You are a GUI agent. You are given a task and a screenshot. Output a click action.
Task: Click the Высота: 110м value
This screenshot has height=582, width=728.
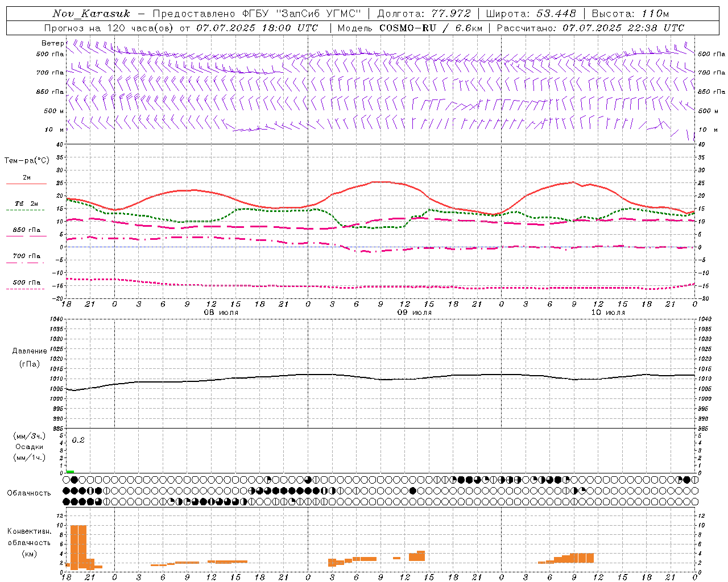pos(630,14)
